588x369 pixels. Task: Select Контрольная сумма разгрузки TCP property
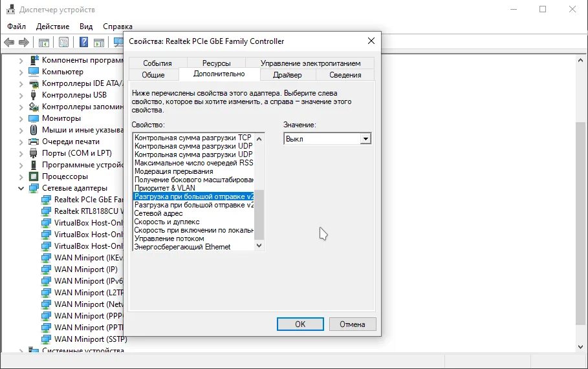pos(193,138)
